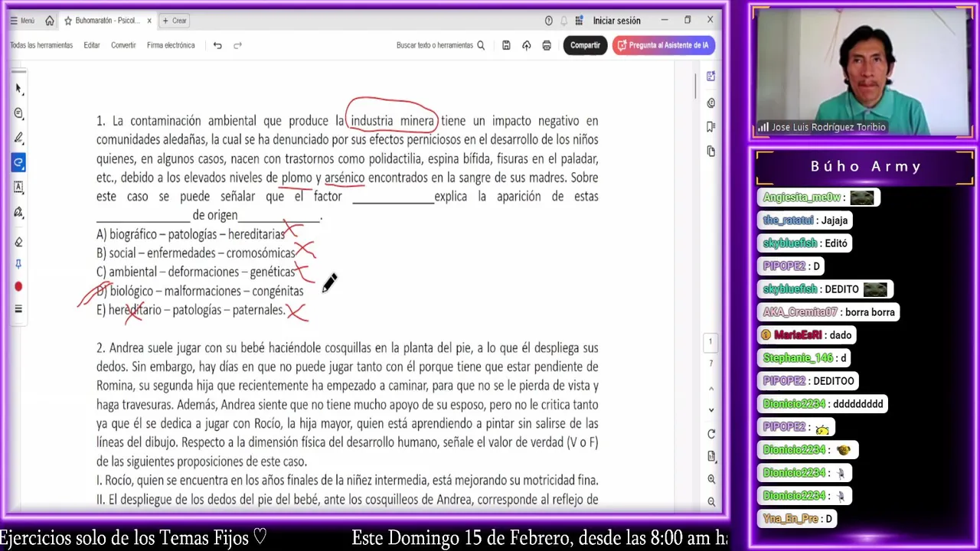980x551 pixels.
Task: Open the apps grid icon
Action: click(580, 21)
